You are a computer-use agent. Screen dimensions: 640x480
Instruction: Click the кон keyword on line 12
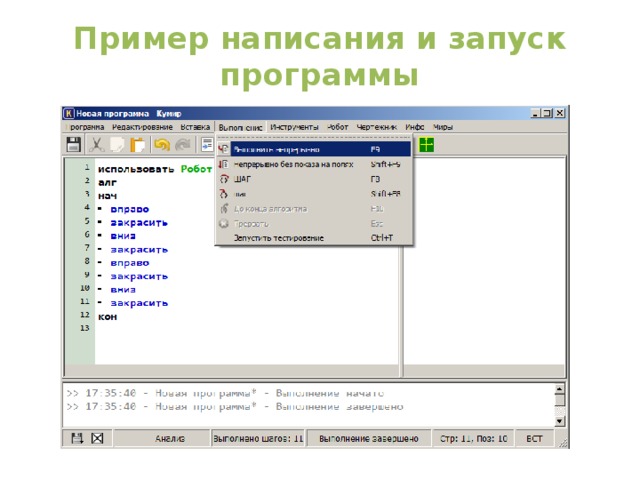tap(107, 317)
